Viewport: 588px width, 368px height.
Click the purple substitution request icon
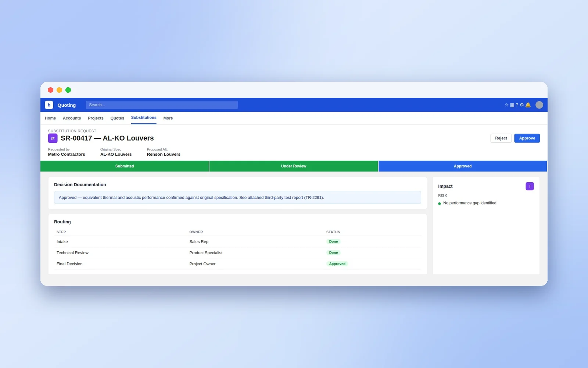point(53,138)
